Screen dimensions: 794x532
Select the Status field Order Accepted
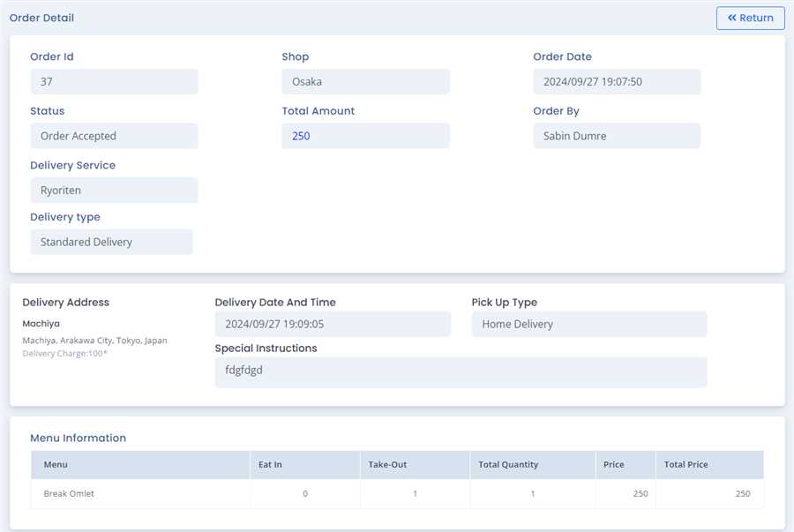[x=114, y=136]
